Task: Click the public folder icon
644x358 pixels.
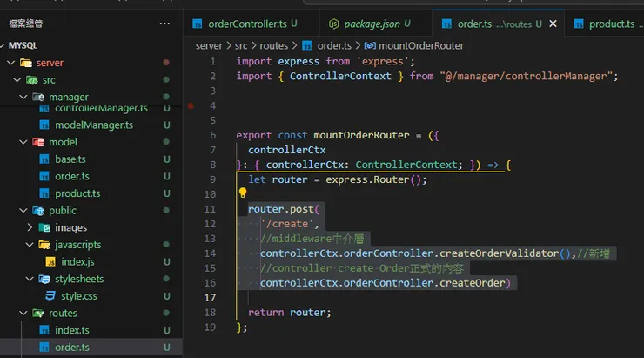Action: coord(38,211)
